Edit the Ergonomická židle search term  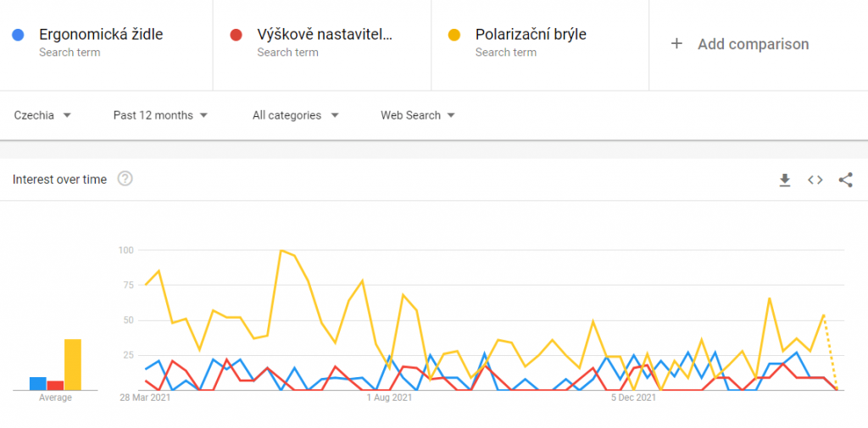[101, 35]
